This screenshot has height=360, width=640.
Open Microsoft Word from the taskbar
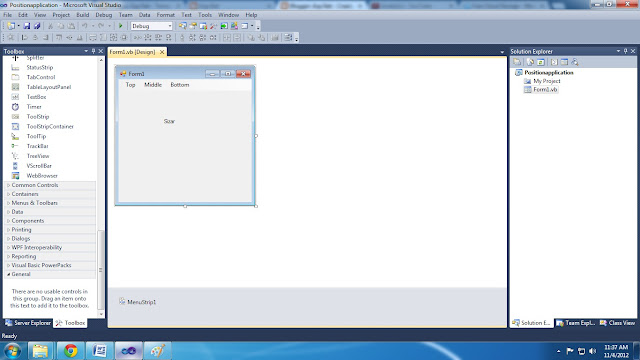click(100, 351)
